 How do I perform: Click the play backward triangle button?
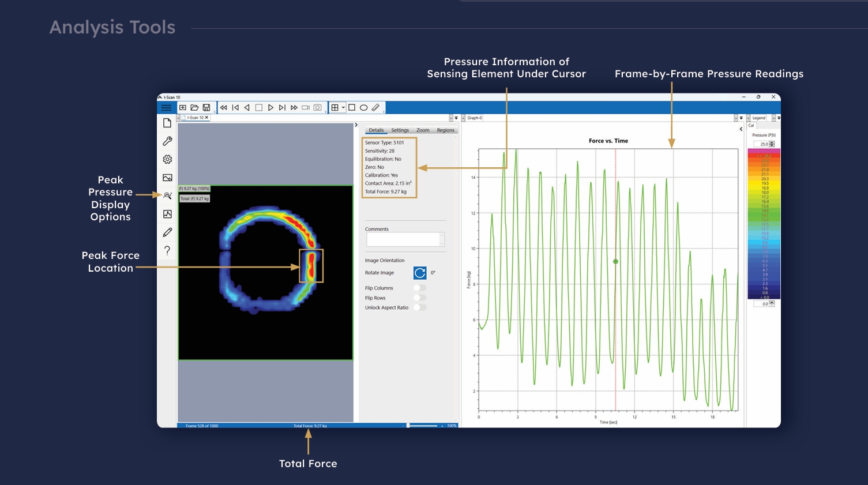coord(247,108)
